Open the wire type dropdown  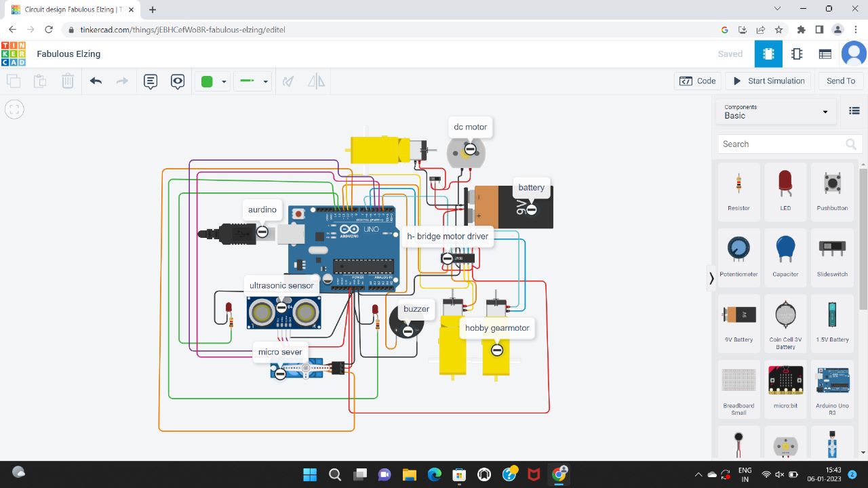coord(253,81)
